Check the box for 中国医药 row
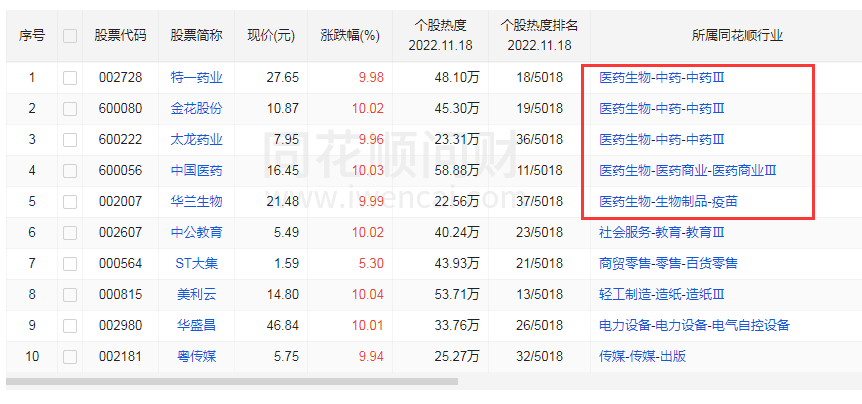 point(70,171)
